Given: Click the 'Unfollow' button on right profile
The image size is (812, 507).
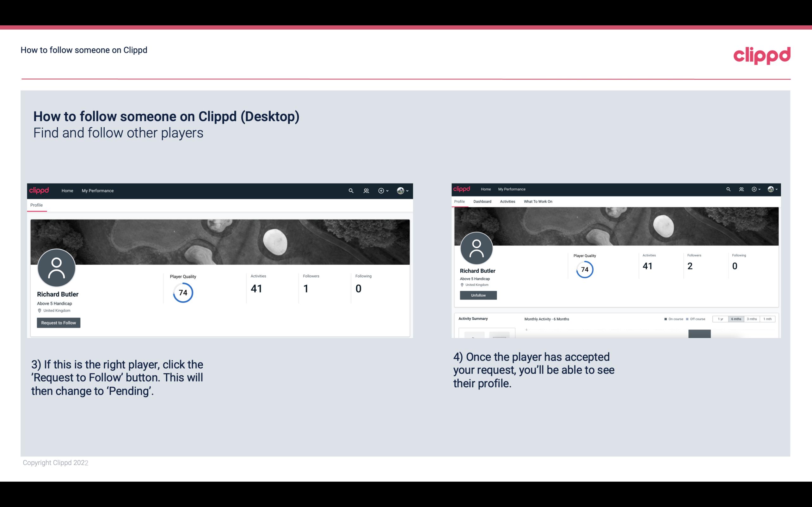Looking at the screenshot, I should pos(477,295).
